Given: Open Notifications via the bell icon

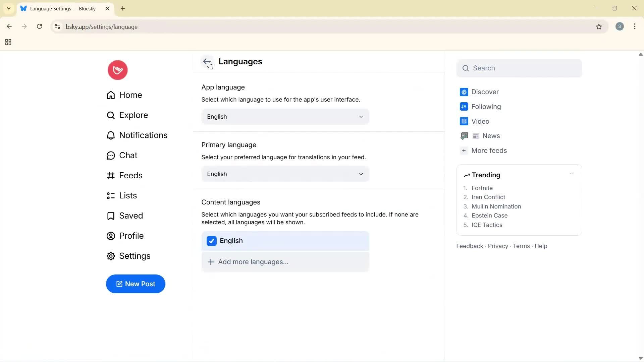Looking at the screenshot, I should tap(111, 135).
